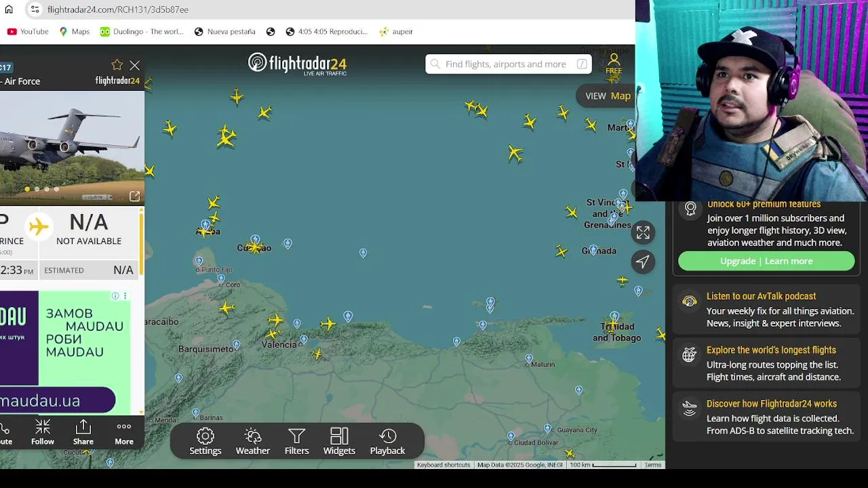The image size is (868, 488).
Task: Close the flight details panel
Action: coord(135,66)
